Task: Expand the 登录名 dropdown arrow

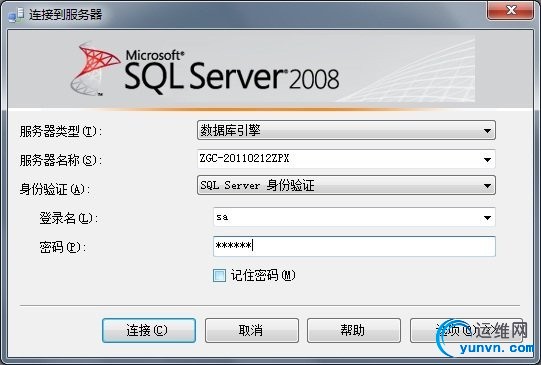Action: 487,217
